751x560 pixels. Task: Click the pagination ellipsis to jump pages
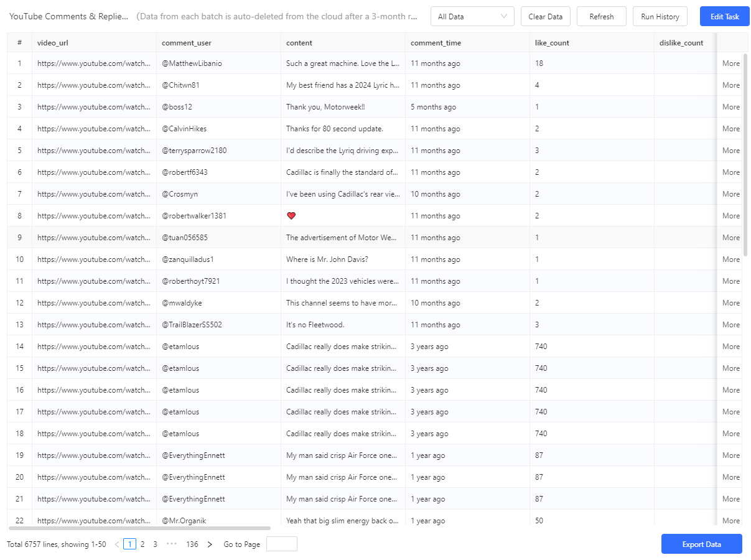(172, 544)
